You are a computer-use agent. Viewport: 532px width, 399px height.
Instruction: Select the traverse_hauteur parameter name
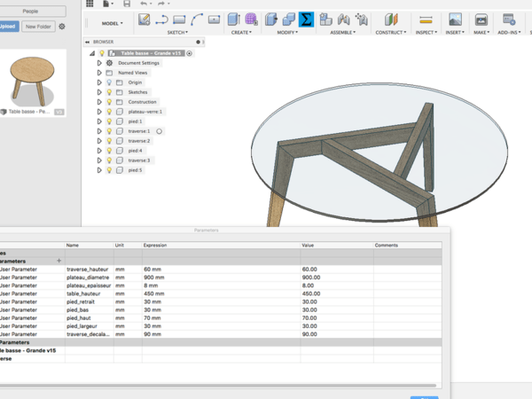(87, 269)
